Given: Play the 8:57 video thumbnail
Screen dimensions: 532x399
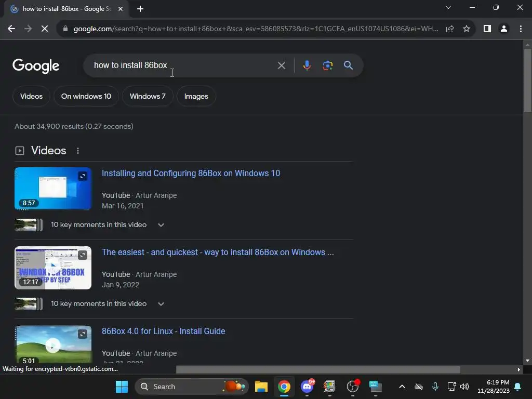Looking at the screenshot, I should [x=53, y=188].
